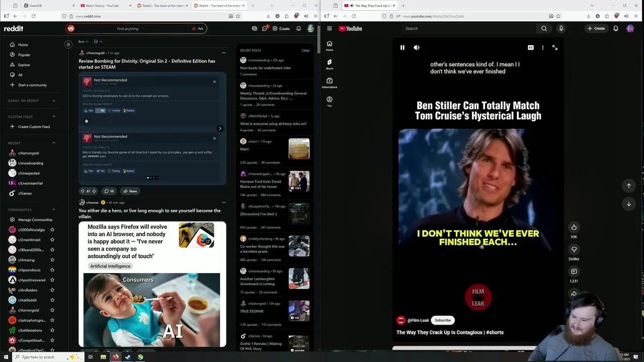Viewport: 644px width, 362px height.
Task: Open the Best sort dropdown
Action: click(x=84, y=42)
